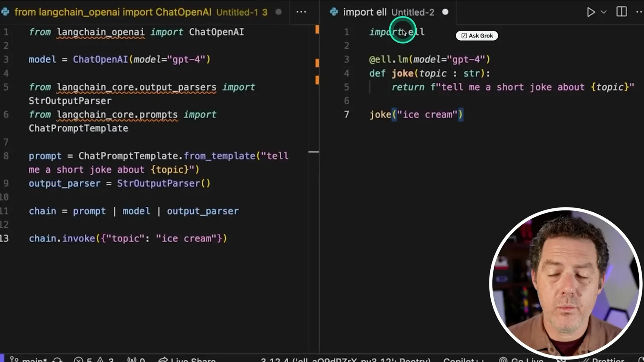
Task: Click Python file icon on Untitled-2 tab
Action: tap(334, 12)
